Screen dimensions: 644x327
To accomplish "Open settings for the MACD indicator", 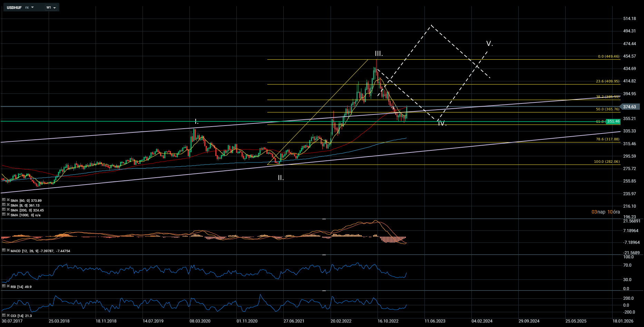I will pos(3,251).
